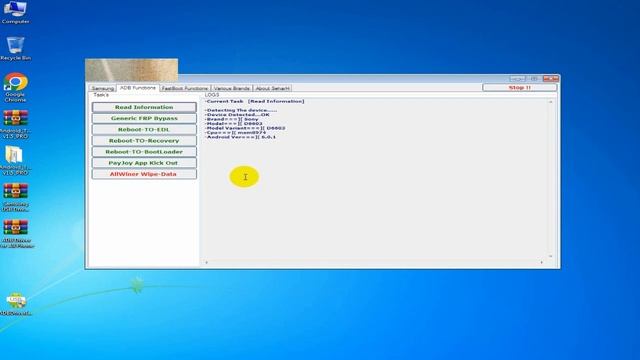The image size is (640, 360).
Task: Open the About tab
Action: [272, 88]
